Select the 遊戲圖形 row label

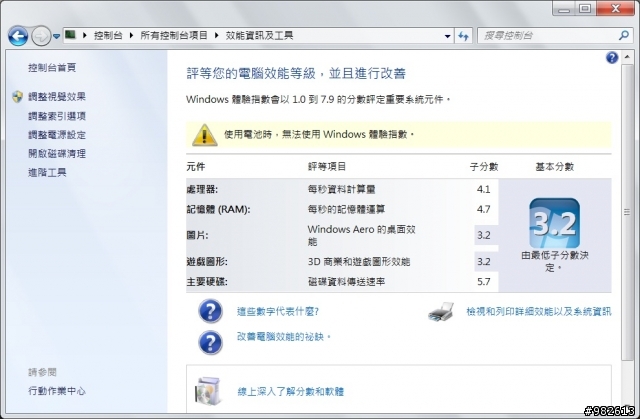(x=207, y=262)
